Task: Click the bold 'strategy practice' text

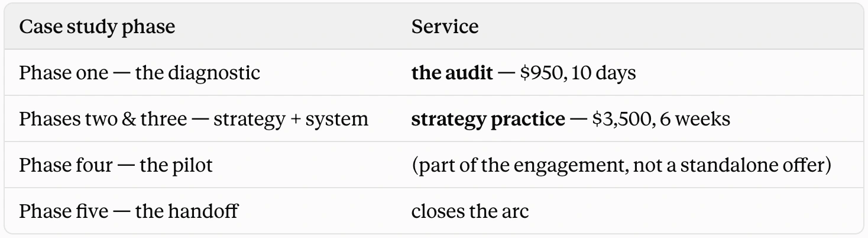Action: pos(488,119)
